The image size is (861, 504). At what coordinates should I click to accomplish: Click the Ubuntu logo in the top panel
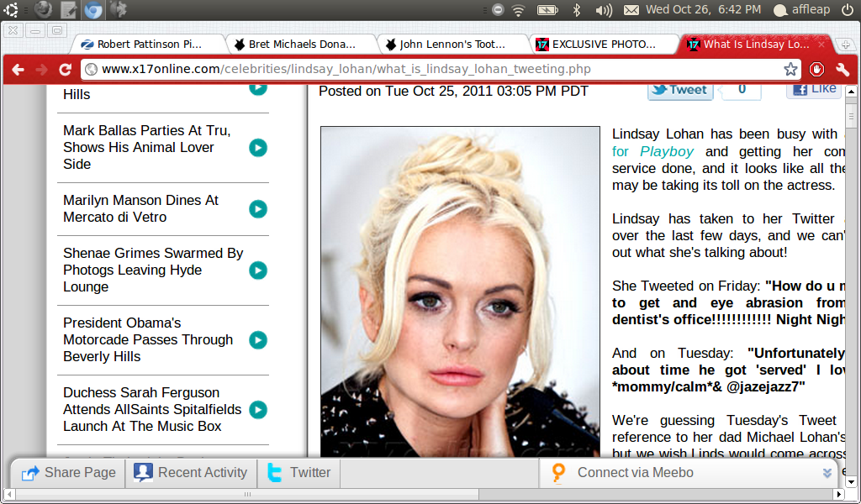click(x=11, y=9)
